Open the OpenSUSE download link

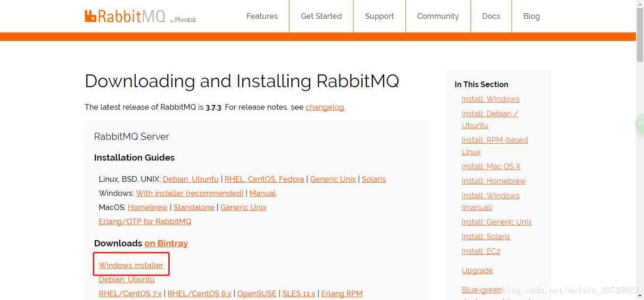pos(257,293)
